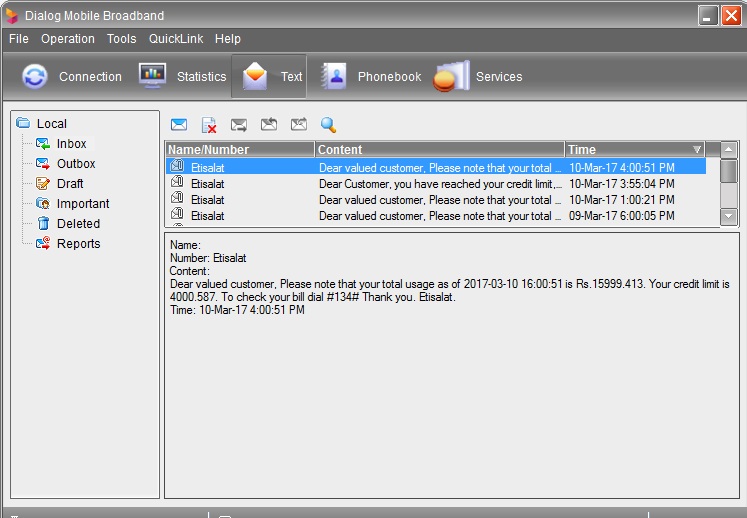Open the Help menu
Viewport: 747px width, 518px height.
click(x=228, y=39)
